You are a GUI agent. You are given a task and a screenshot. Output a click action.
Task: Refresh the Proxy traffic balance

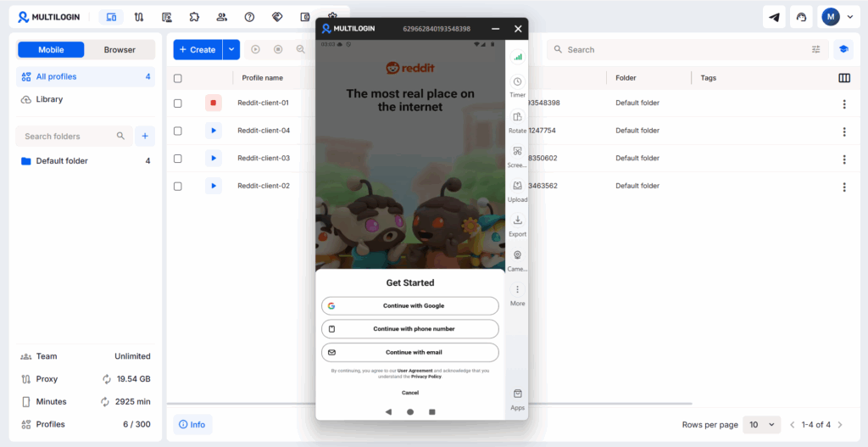[x=106, y=379]
